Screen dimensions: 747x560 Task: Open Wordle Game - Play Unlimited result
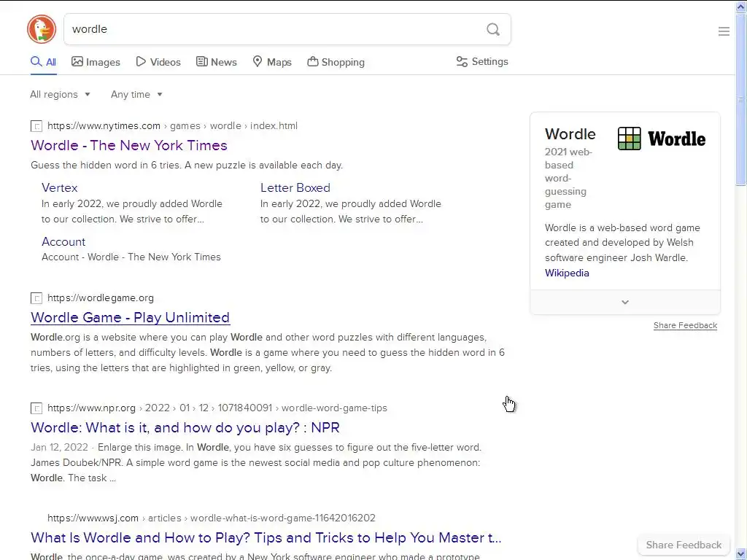coord(130,317)
